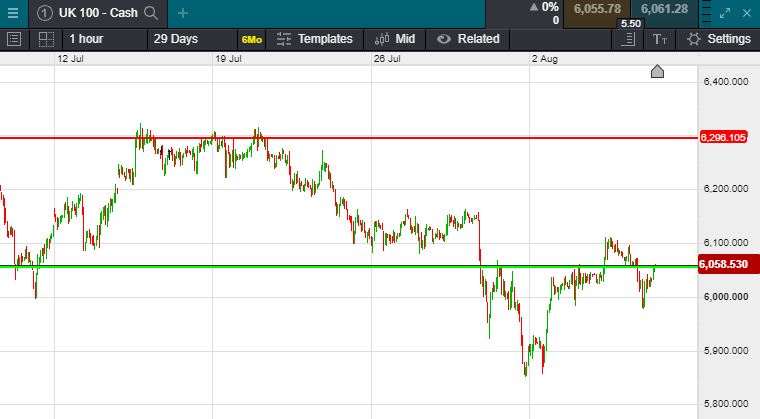Open the 1 hour interval dropdown
The image size is (760, 419).
click(x=85, y=39)
